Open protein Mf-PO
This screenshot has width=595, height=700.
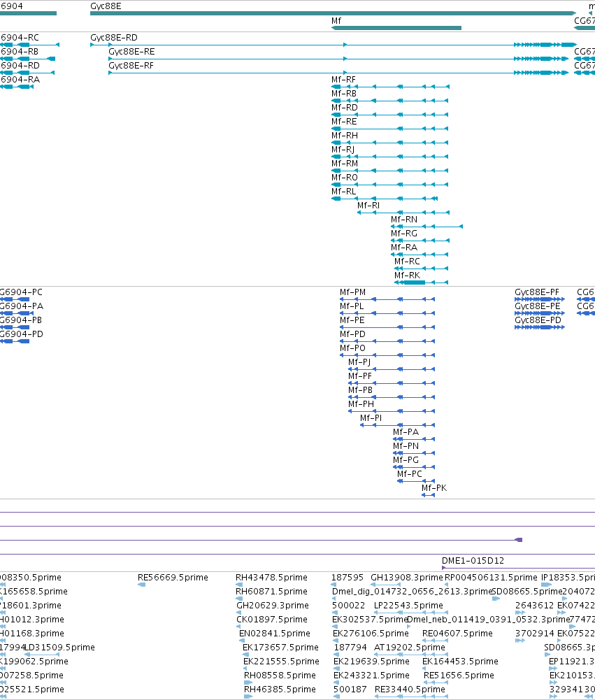point(352,348)
